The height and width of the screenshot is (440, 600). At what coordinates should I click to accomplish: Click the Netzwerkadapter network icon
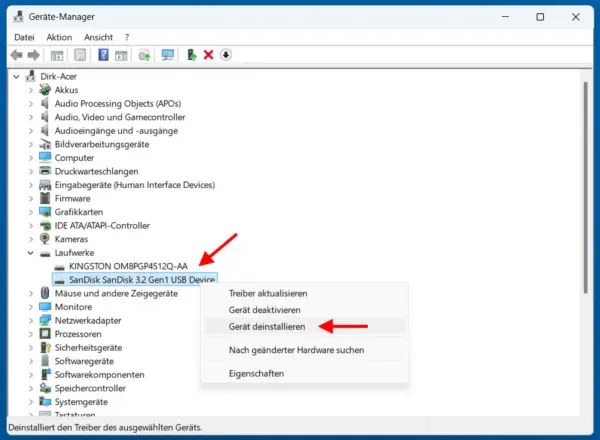pyautogui.click(x=45, y=320)
